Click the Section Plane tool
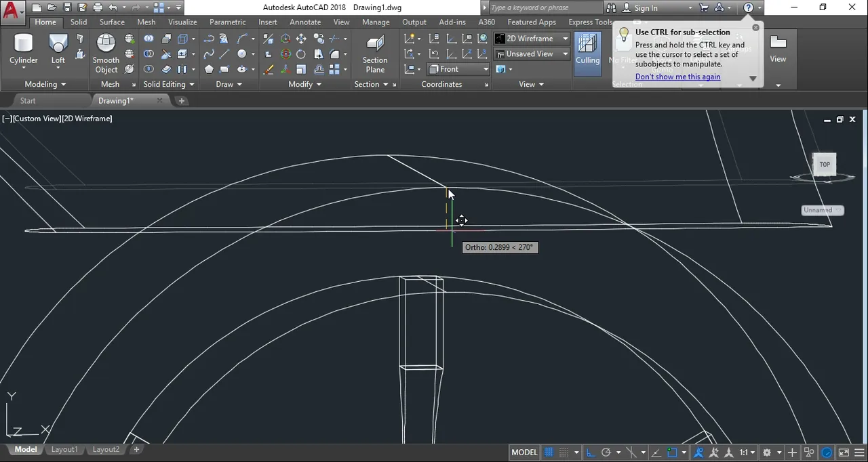This screenshot has width=868, height=462. [375, 53]
